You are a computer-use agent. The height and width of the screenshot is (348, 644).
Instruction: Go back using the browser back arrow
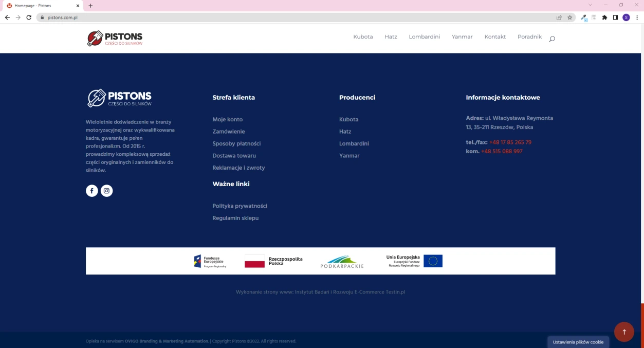point(7,17)
